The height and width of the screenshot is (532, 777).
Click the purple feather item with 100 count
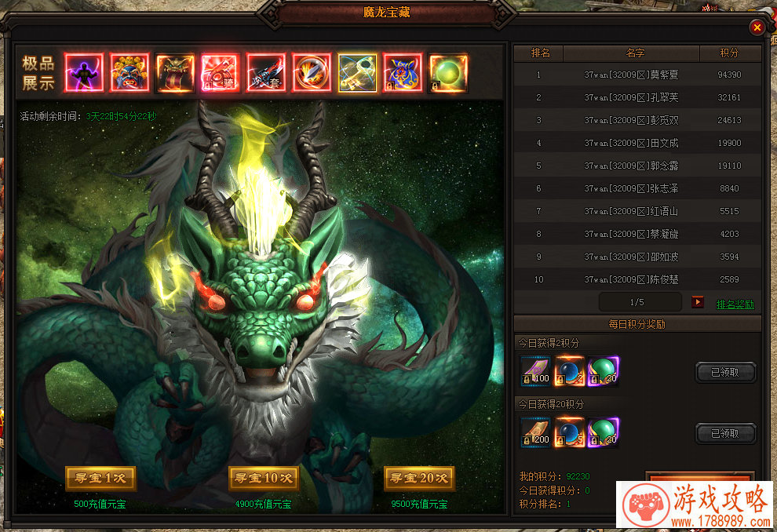pyautogui.click(x=535, y=372)
